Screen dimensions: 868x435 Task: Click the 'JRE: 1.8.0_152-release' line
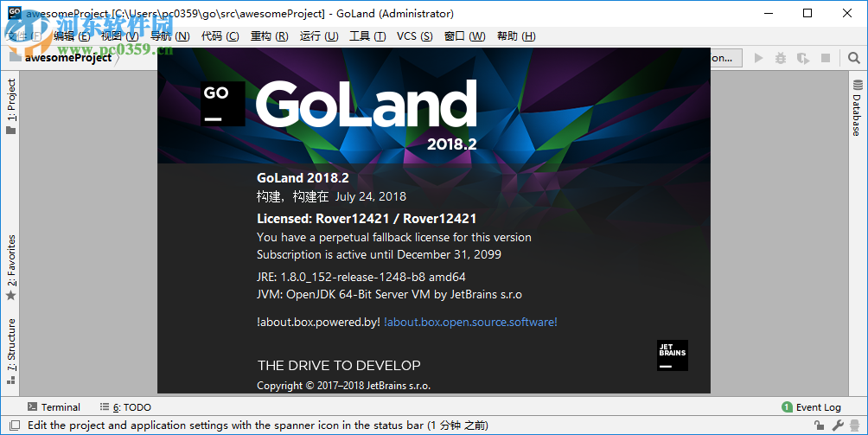(361, 277)
